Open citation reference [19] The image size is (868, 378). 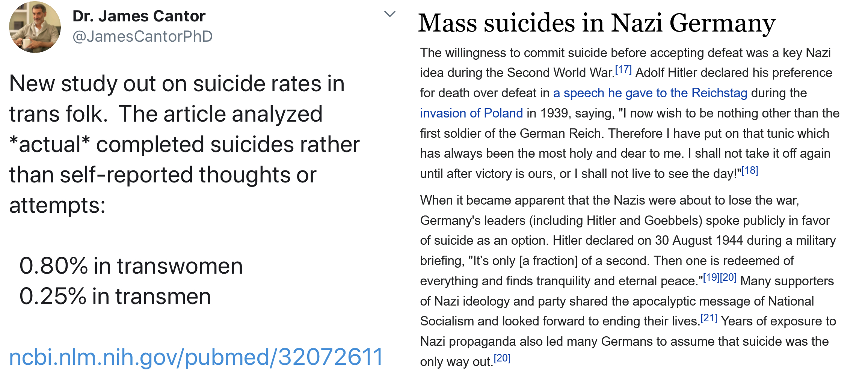[711, 277]
